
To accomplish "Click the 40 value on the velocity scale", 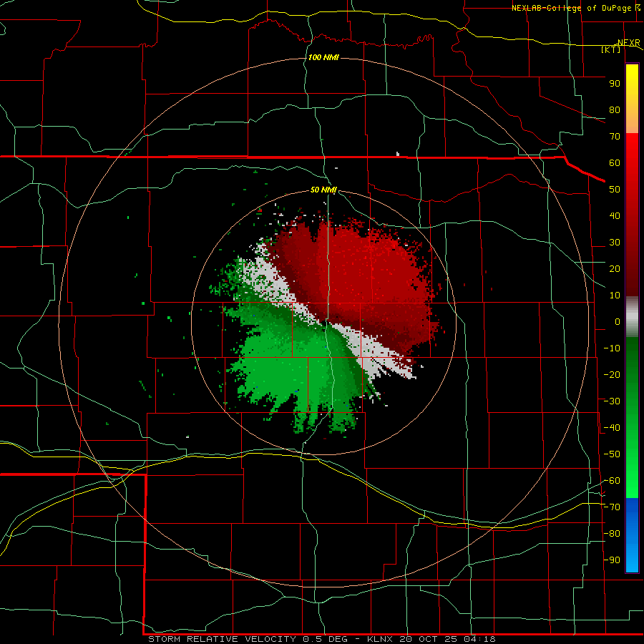I will [x=615, y=216].
